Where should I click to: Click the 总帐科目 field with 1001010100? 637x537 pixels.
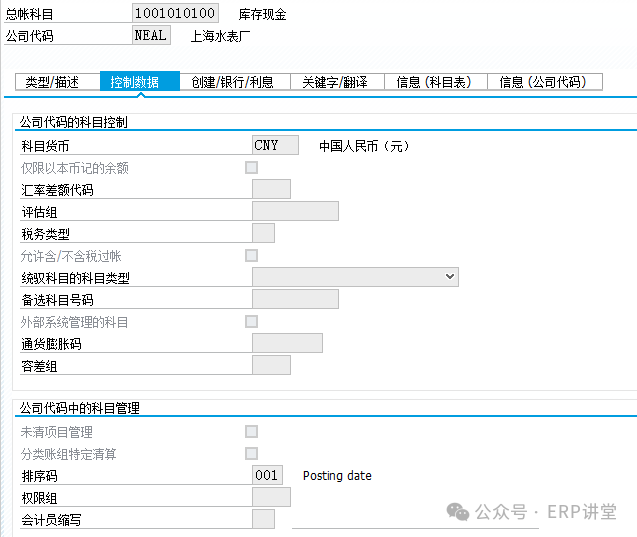point(175,15)
